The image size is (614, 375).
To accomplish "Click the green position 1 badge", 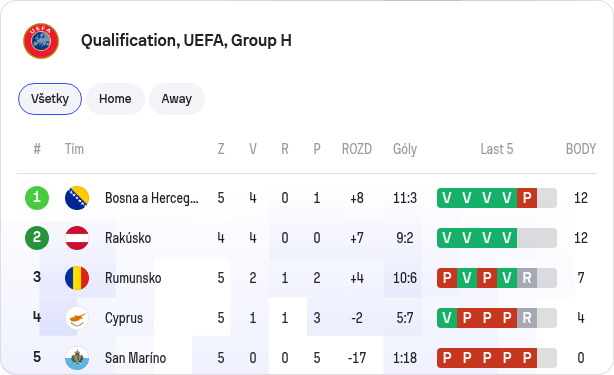I will coord(37,198).
